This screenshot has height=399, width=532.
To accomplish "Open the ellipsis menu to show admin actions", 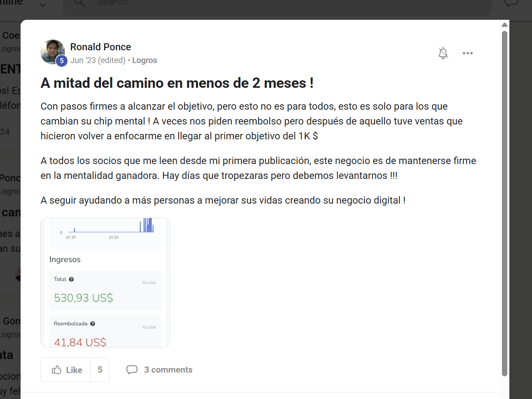I will (x=468, y=53).
